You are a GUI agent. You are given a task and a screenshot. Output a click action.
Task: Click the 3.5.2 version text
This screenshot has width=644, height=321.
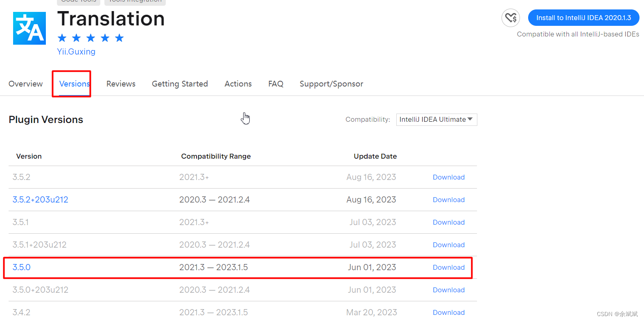[x=21, y=177]
